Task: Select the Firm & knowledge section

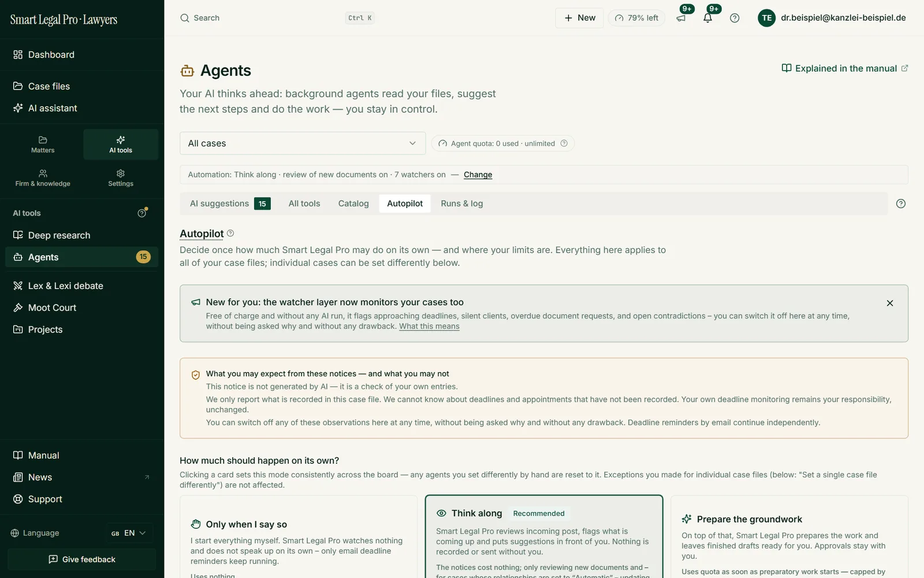Action: (x=43, y=178)
